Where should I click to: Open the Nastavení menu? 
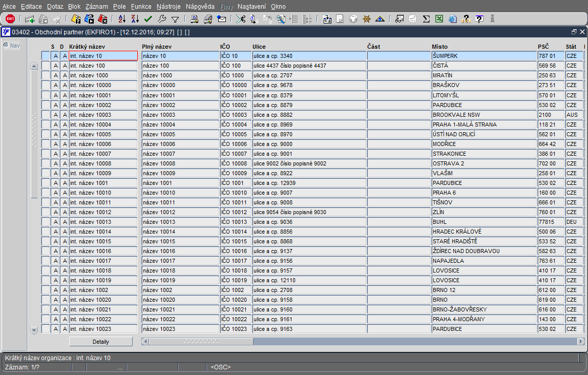pos(251,6)
